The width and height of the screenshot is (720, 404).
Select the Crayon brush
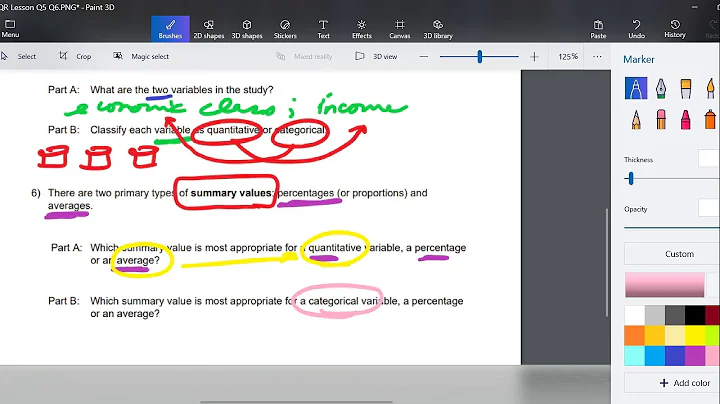(686, 119)
